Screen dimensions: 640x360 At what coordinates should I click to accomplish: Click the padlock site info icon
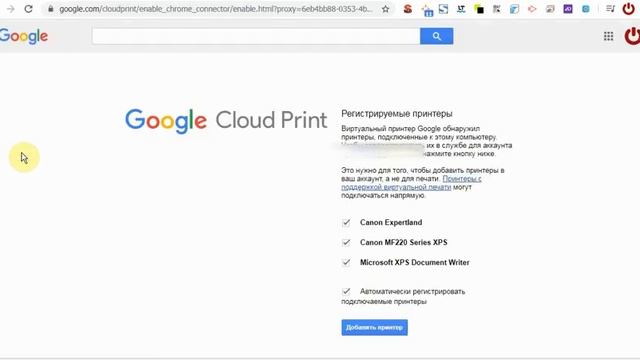click(51, 9)
